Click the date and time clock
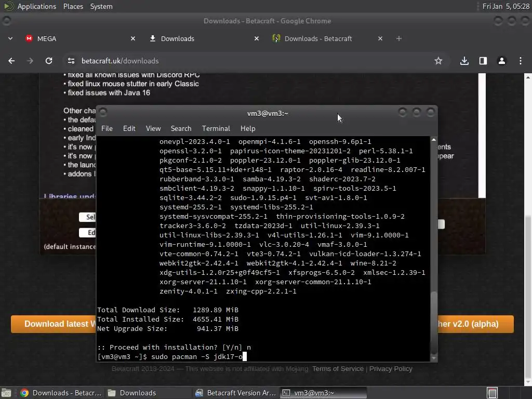 (506, 6)
